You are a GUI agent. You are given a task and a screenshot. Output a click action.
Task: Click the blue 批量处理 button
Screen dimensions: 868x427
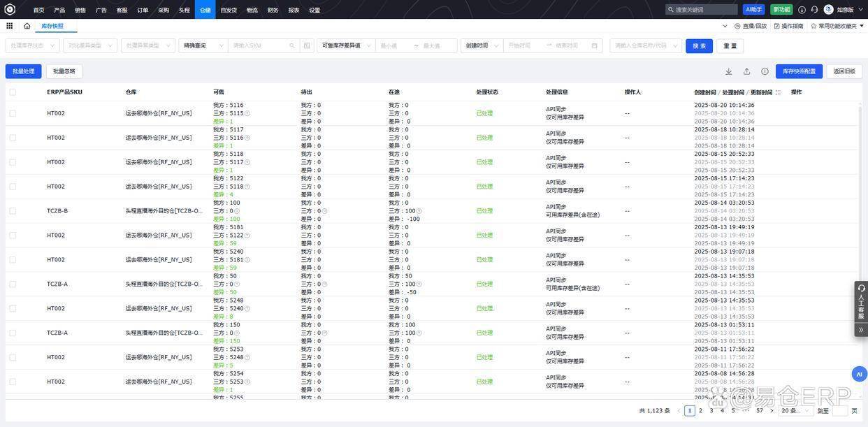pos(23,71)
